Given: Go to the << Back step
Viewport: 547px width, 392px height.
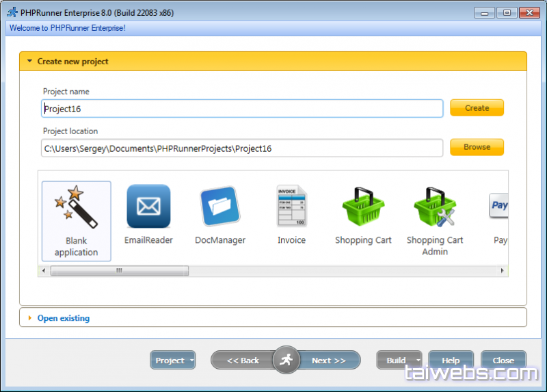Looking at the screenshot, I should (x=243, y=361).
